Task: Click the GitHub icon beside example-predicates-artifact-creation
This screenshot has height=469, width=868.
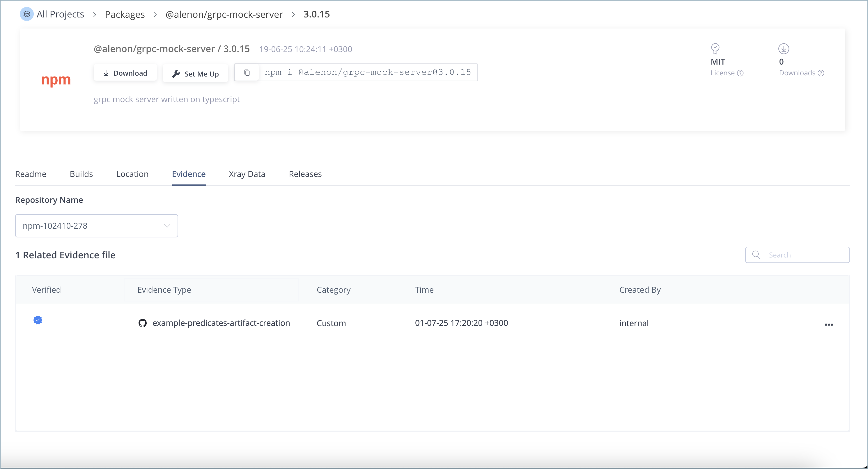Action: (x=143, y=323)
